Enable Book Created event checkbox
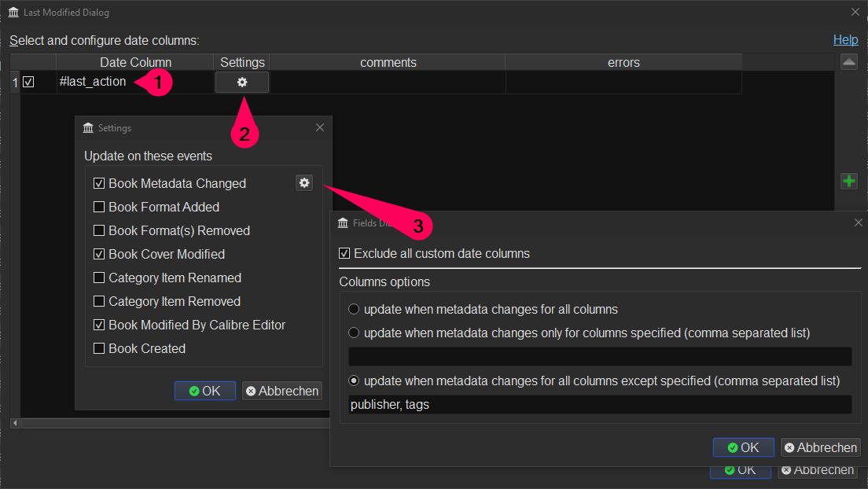The width and height of the screenshot is (868, 489). 99,349
